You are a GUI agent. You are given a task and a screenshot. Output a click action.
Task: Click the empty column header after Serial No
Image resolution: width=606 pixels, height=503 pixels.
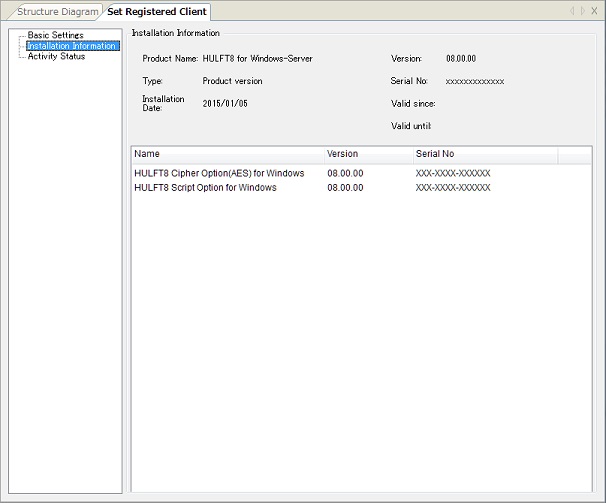(x=574, y=154)
